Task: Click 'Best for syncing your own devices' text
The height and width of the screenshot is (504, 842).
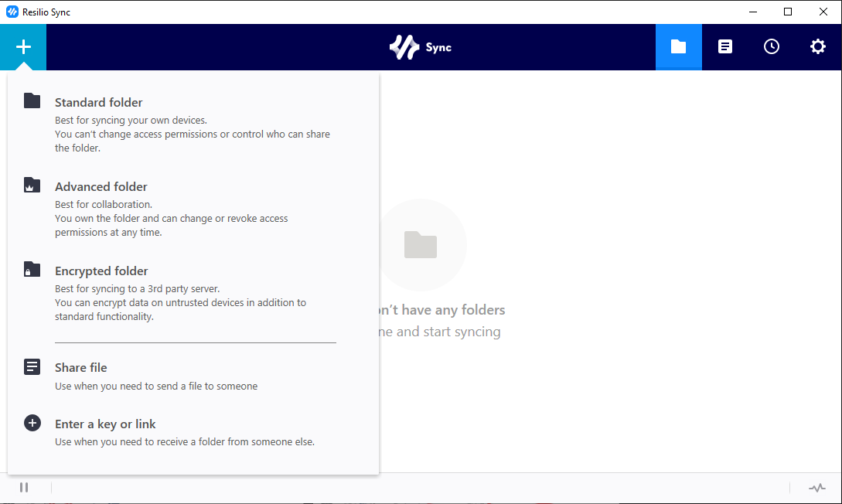Action: (x=131, y=121)
